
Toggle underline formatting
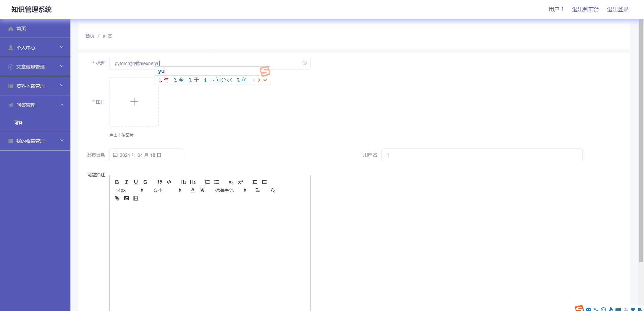click(136, 182)
